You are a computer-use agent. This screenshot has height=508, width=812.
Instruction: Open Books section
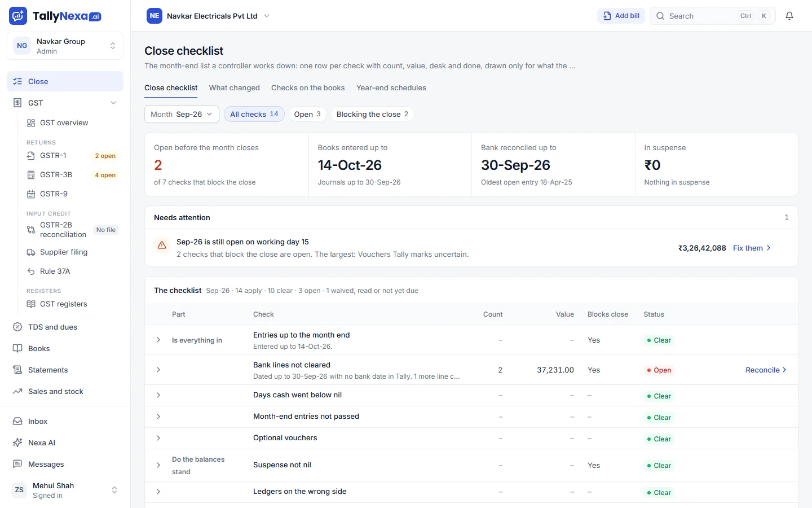[65, 348]
